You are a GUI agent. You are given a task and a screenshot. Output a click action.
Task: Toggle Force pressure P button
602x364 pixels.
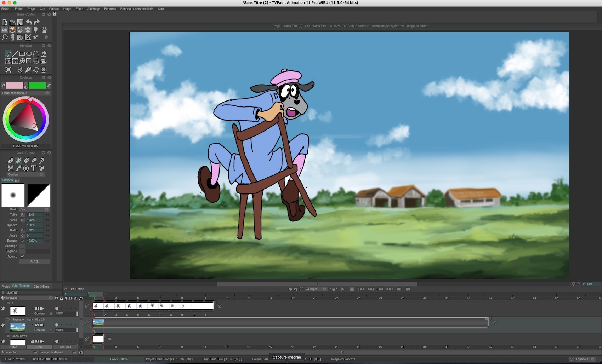[x=22, y=220]
